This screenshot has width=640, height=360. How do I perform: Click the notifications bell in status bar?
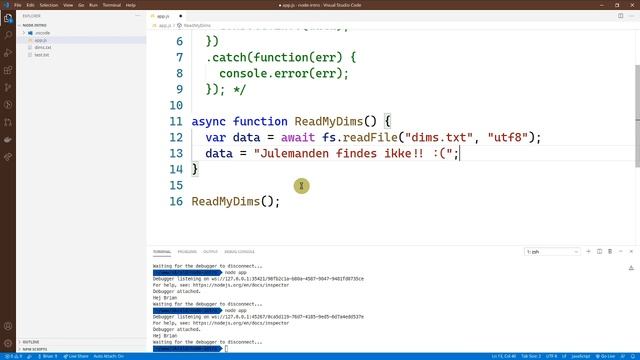pyautogui.click(x=633, y=356)
